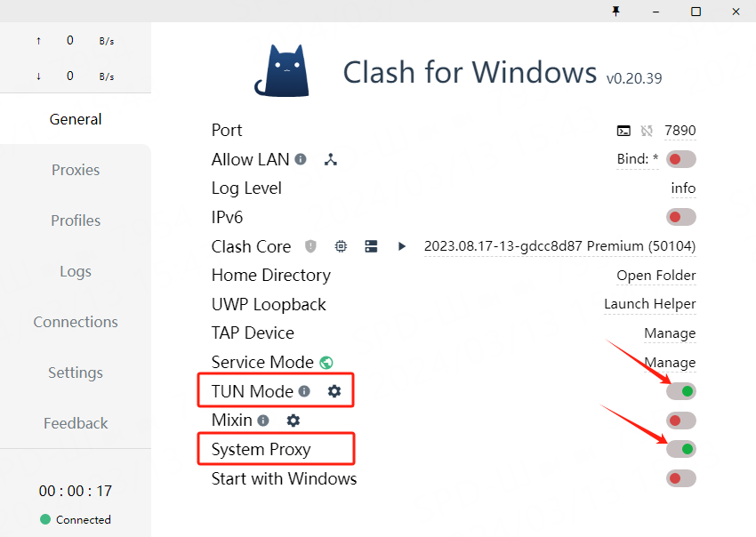Click the shield icon beside Clash Core
Viewport: 756px width, 537px height.
click(x=310, y=246)
